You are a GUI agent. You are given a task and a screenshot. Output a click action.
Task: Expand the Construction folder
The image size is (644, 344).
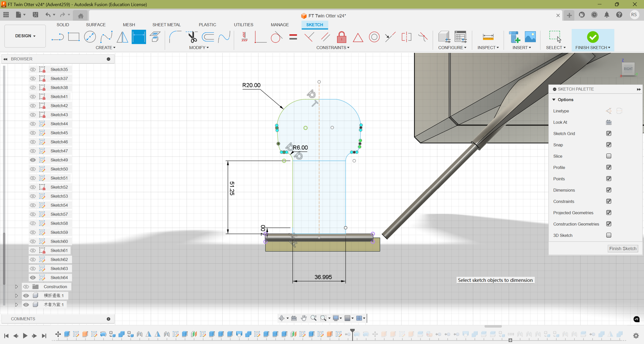(16, 287)
